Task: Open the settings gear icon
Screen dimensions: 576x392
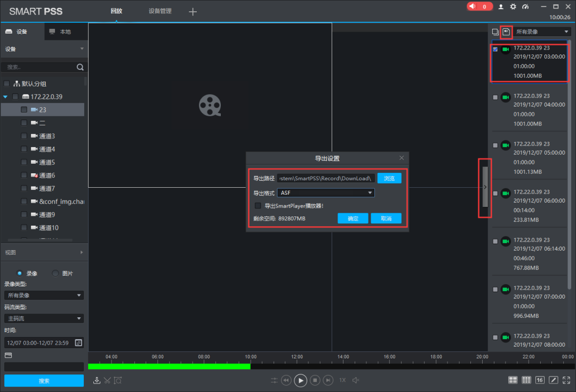Action: click(513, 6)
